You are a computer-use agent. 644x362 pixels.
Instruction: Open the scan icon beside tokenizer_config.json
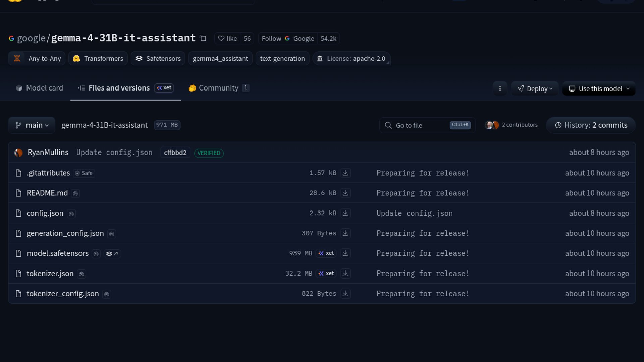(x=106, y=294)
